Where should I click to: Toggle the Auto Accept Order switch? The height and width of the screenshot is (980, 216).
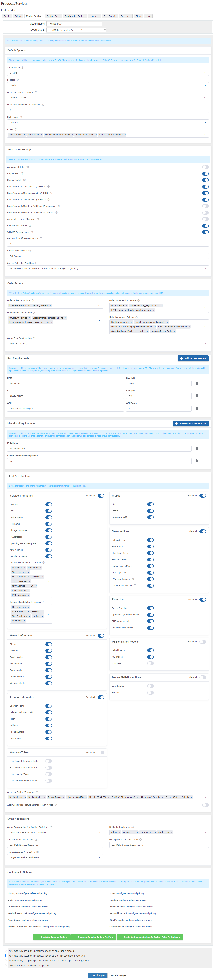coord(205,167)
